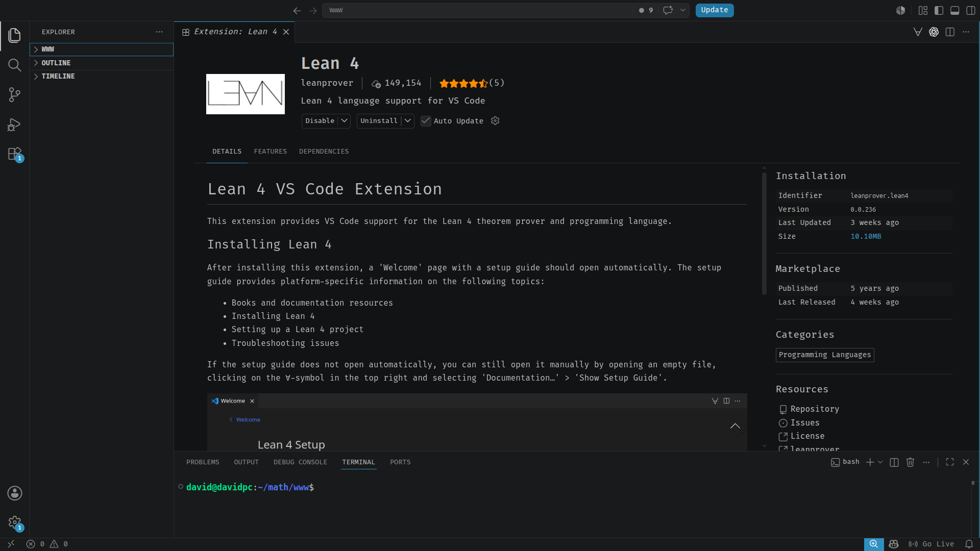Open the chat dropdown chevron in title bar
980x551 pixels.
coord(682,10)
